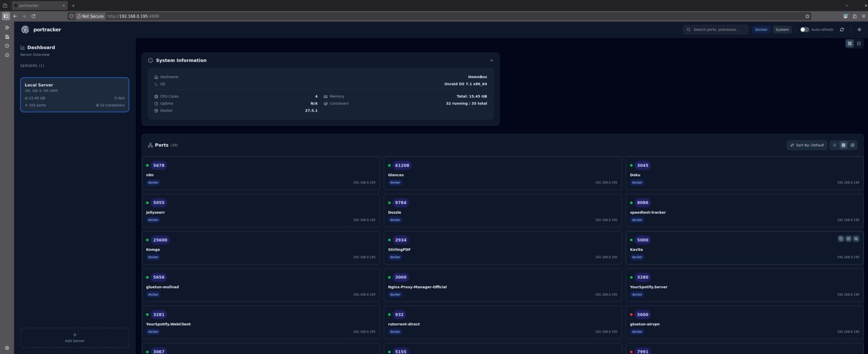Viewport: 868px width, 354px height.
Task: Click the Ports section heading
Action: pos(161,145)
